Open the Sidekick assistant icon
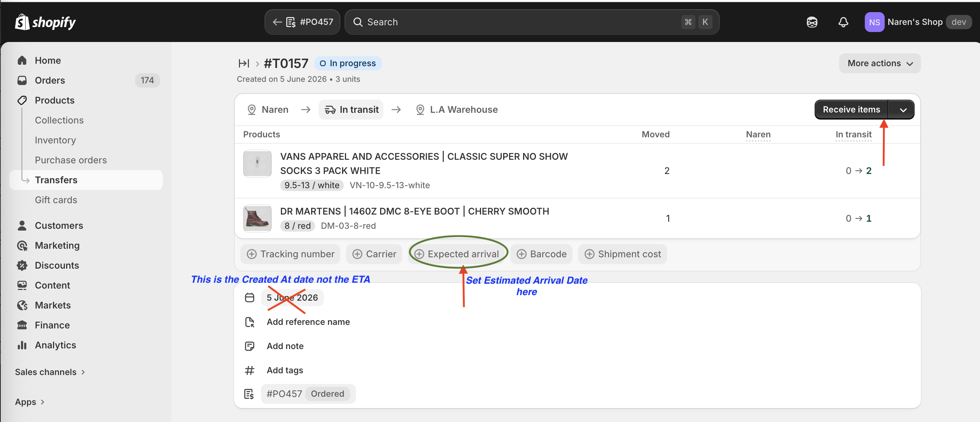The height and width of the screenshot is (422, 980). click(x=812, y=22)
